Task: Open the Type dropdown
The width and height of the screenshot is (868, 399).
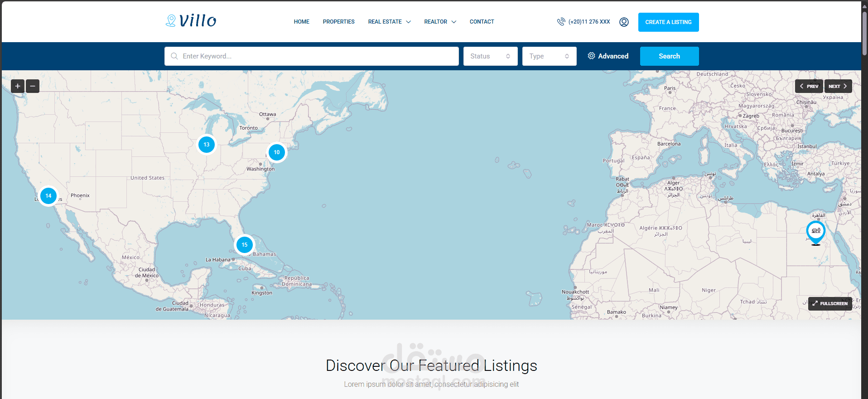Action: pyautogui.click(x=549, y=56)
